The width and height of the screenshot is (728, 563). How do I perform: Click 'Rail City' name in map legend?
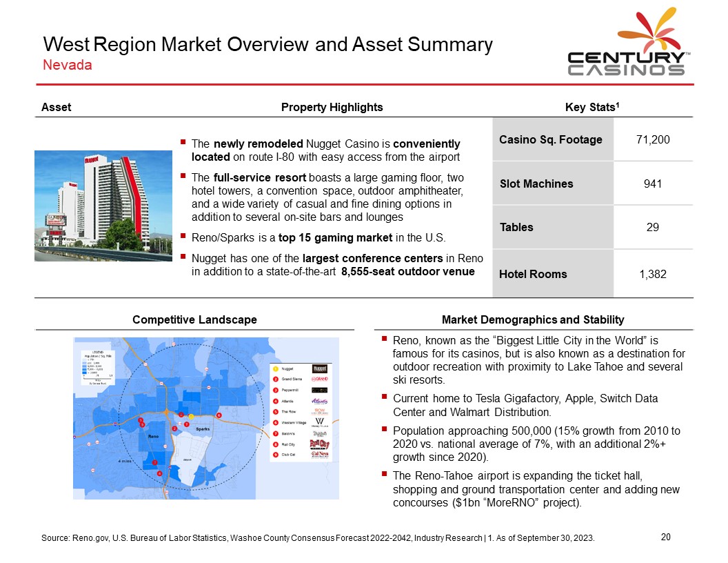tap(288, 444)
